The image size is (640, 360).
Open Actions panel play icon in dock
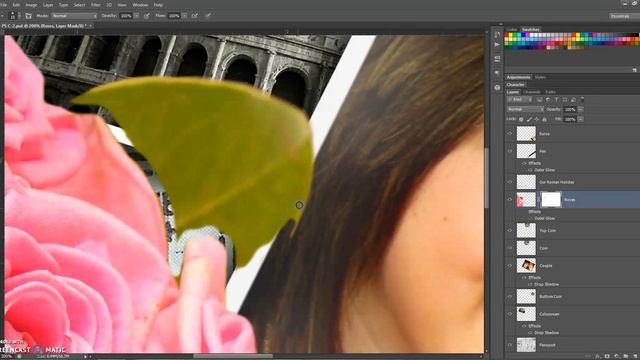tap(497, 44)
